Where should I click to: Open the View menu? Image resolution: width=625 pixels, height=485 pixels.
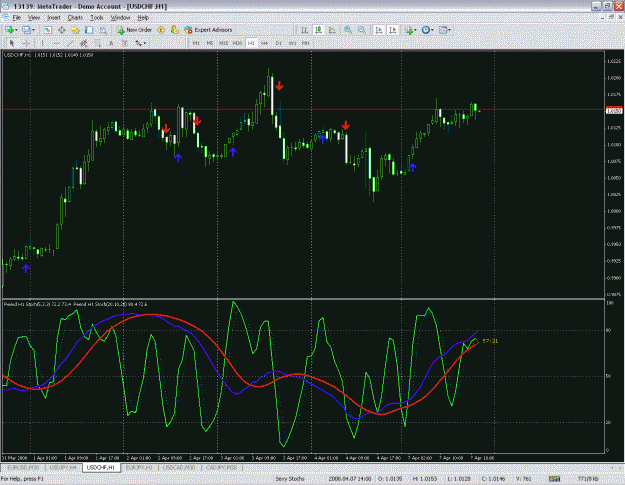click(x=34, y=18)
